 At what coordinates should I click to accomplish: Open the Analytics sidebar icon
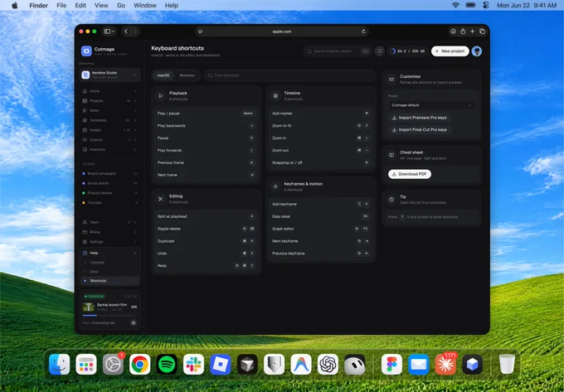(x=85, y=149)
